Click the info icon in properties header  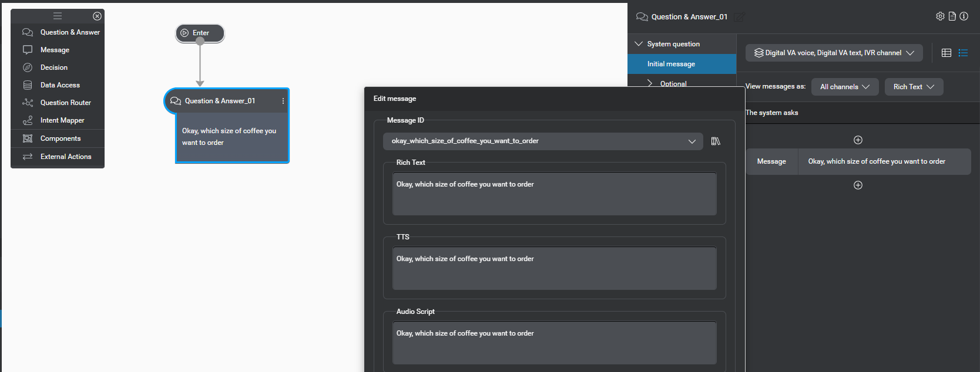click(x=964, y=16)
